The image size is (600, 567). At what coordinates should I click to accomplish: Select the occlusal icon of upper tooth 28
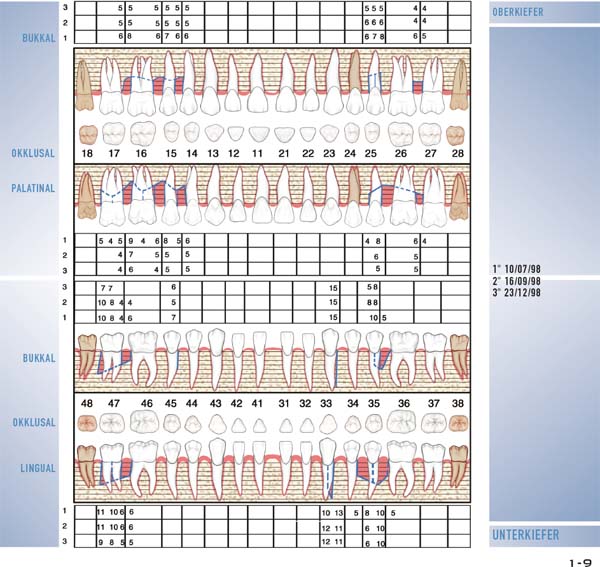[x=458, y=132]
